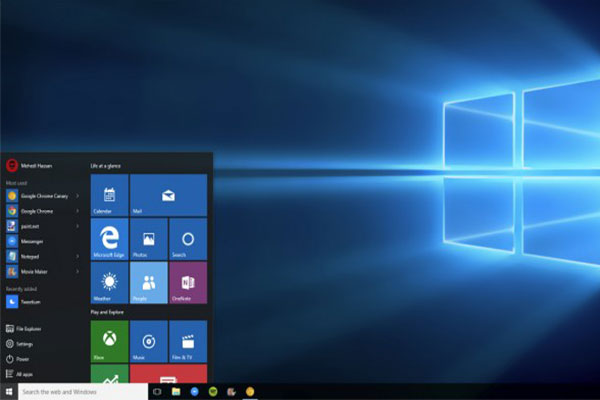Launch the OneNote tile

click(x=188, y=283)
